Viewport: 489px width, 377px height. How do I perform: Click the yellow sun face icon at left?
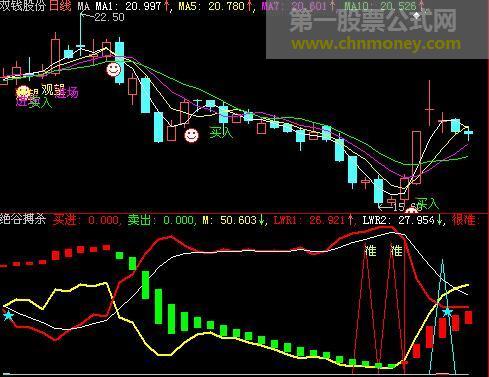tap(23, 92)
